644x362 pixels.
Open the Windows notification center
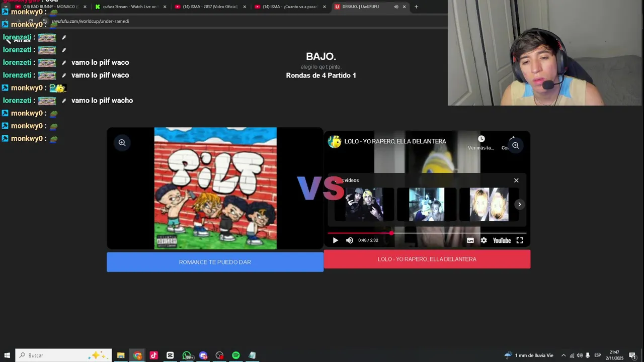pos(632,355)
